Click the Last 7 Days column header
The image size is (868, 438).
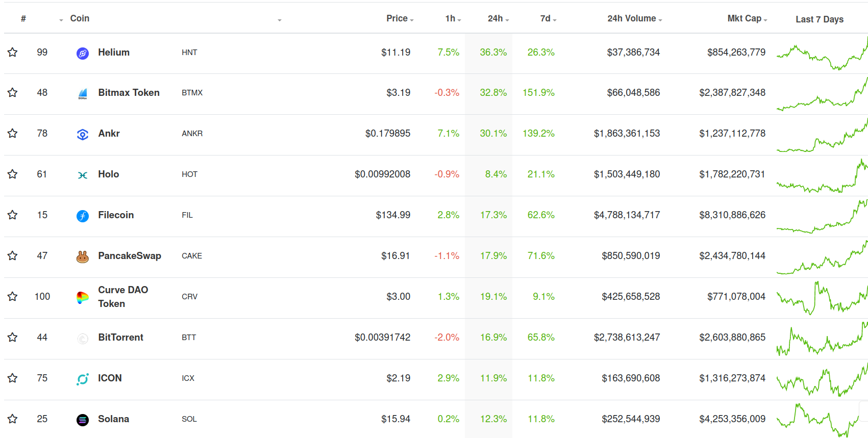(x=820, y=19)
